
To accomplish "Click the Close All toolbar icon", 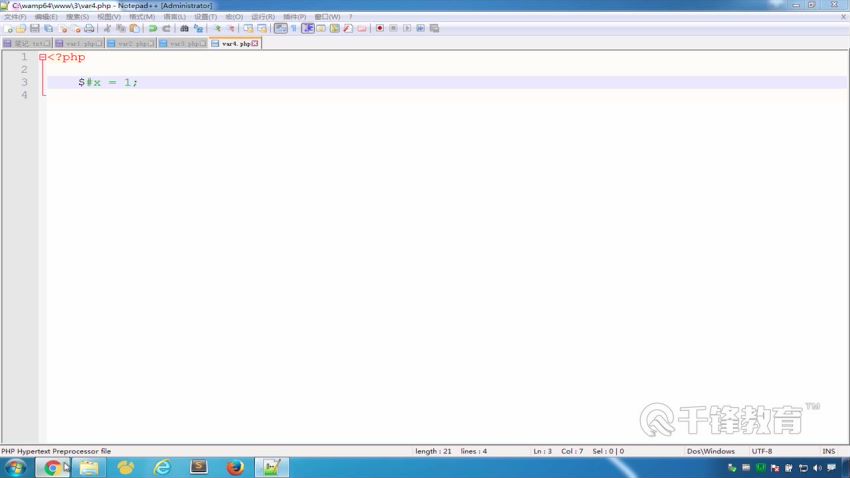I will pyautogui.click(x=76, y=28).
